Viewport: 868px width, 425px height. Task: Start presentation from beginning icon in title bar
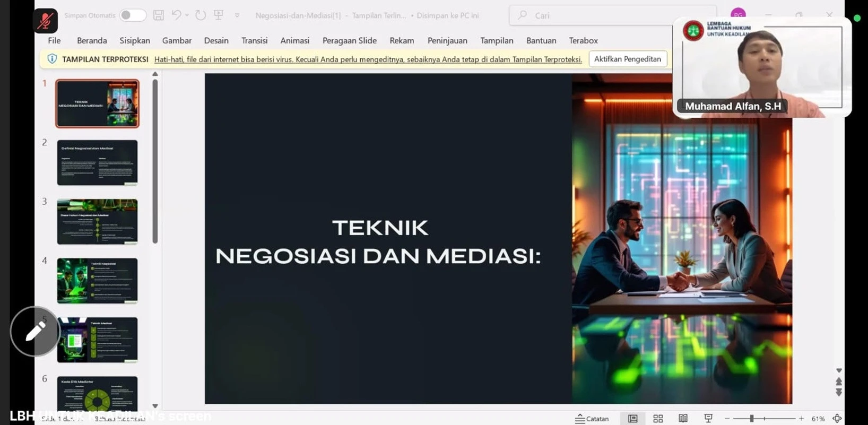(x=219, y=15)
